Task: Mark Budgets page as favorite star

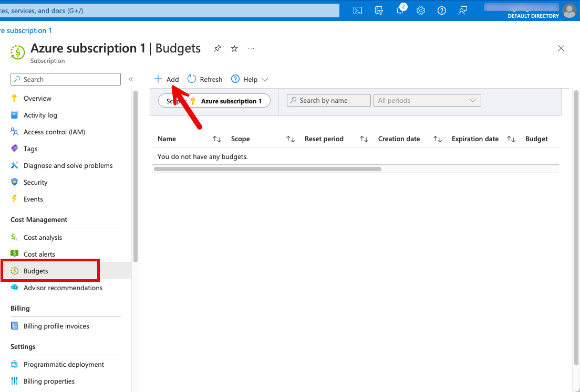Action: tap(234, 48)
